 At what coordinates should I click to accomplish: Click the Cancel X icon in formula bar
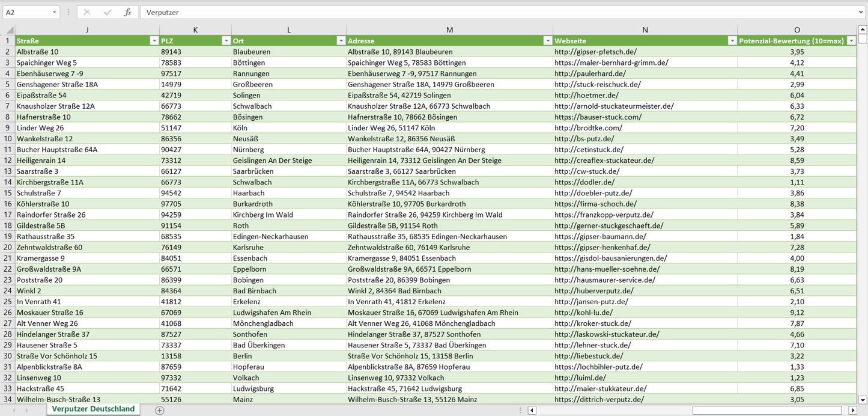87,12
